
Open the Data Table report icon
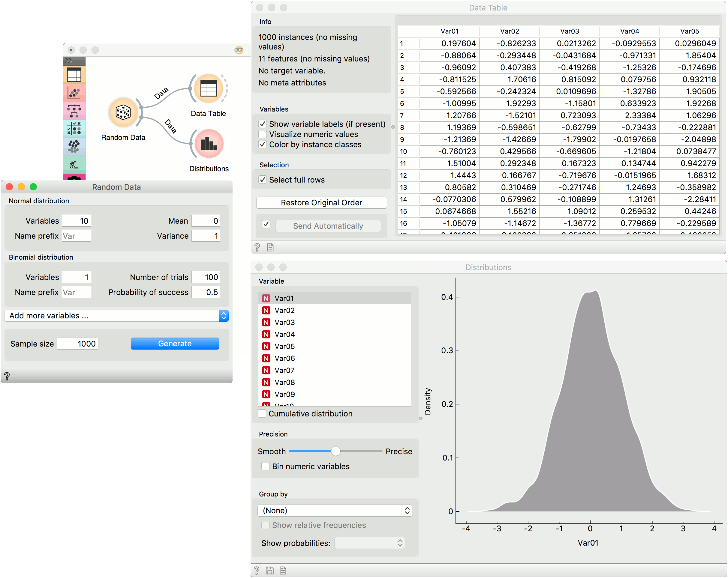click(270, 247)
